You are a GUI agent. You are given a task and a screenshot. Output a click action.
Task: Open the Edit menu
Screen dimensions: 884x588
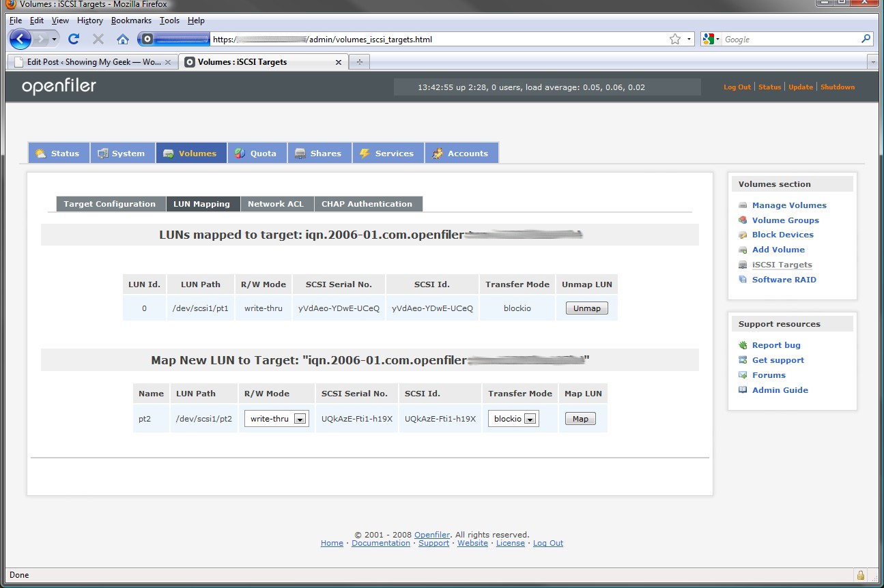pyautogui.click(x=37, y=20)
